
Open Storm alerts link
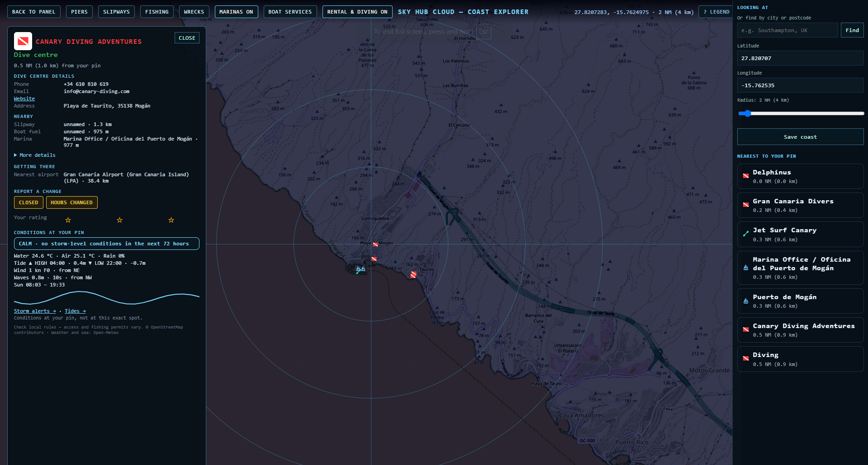point(35,311)
